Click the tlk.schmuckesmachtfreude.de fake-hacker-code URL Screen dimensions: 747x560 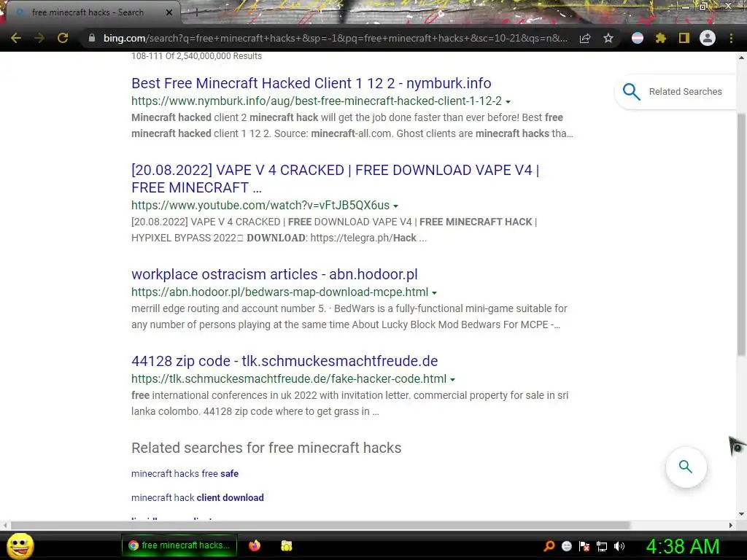pyautogui.click(x=289, y=378)
